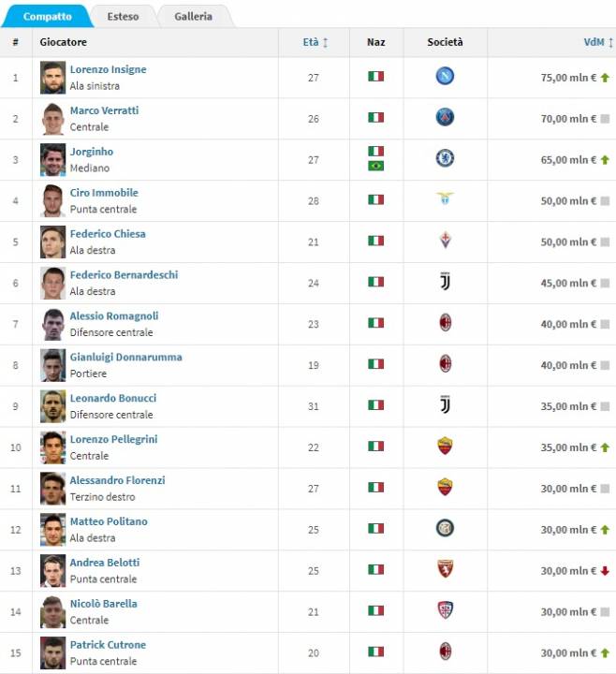Open the Galleria tab
This screenshot has height=674, width=616.
tap(193, 16)
